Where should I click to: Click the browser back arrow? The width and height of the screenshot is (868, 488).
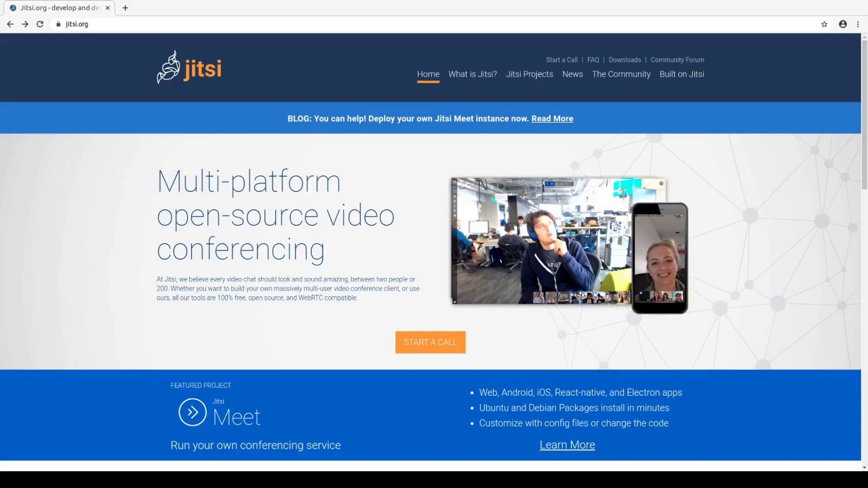tap(10, 24)
